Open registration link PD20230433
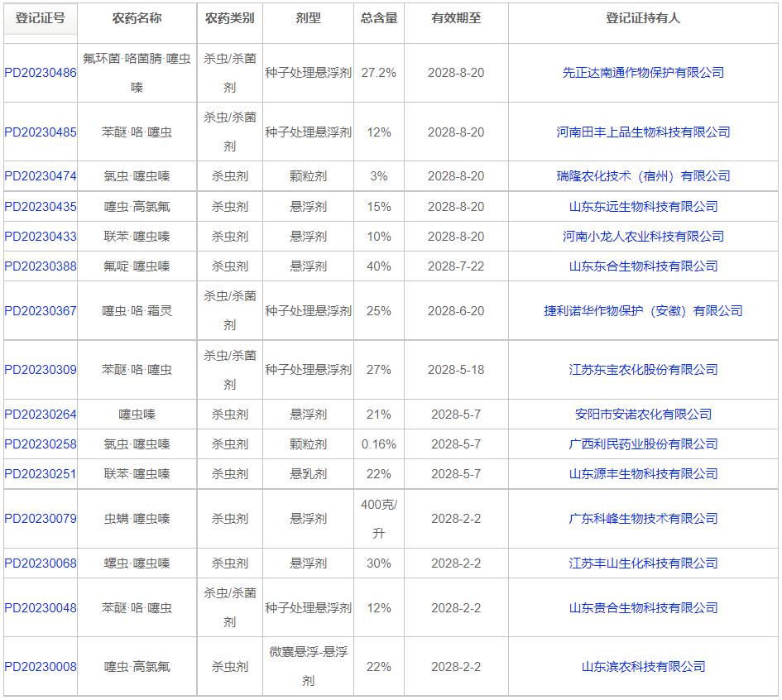Viewport: 782px width, 700px height. (x=41, y=237)
